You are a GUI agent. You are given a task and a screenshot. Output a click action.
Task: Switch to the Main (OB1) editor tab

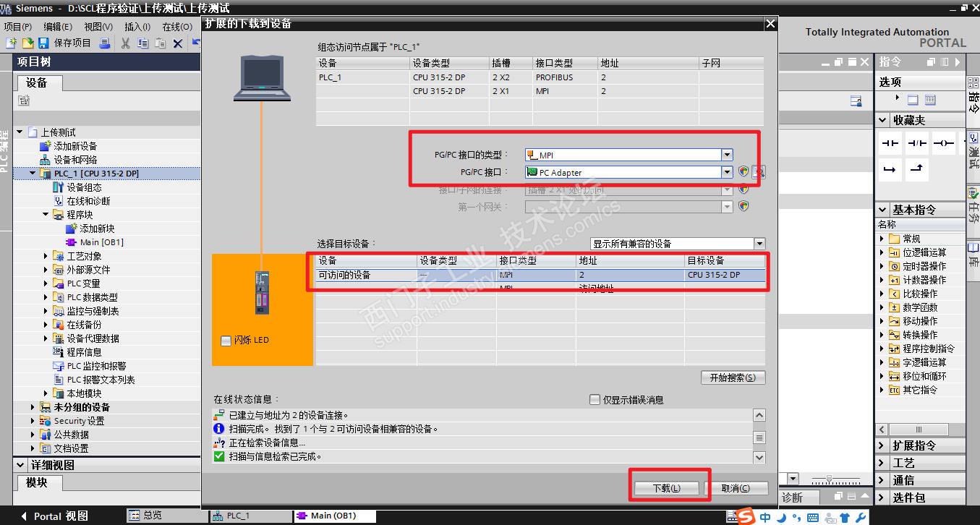click(x=334, y=516)
